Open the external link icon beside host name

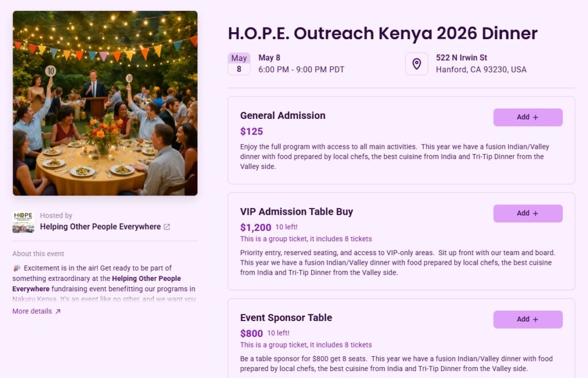(167, 227)
